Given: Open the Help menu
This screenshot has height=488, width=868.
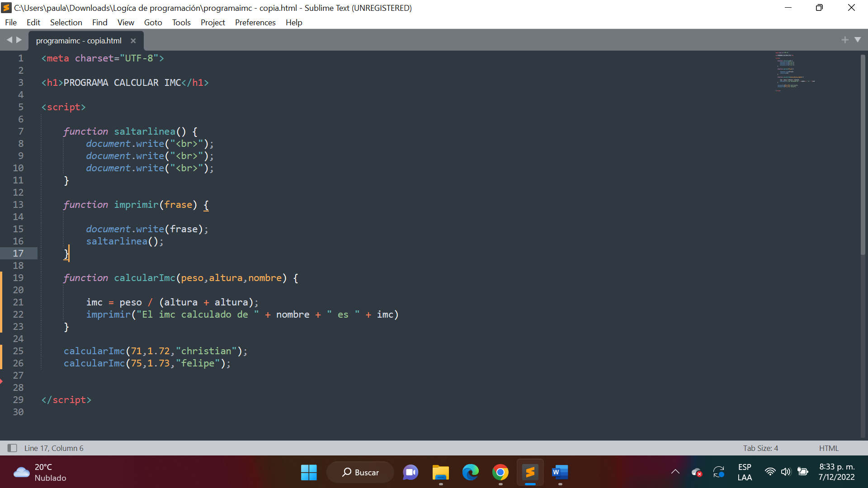Looking at the screenshot, I should pos(294,23).
